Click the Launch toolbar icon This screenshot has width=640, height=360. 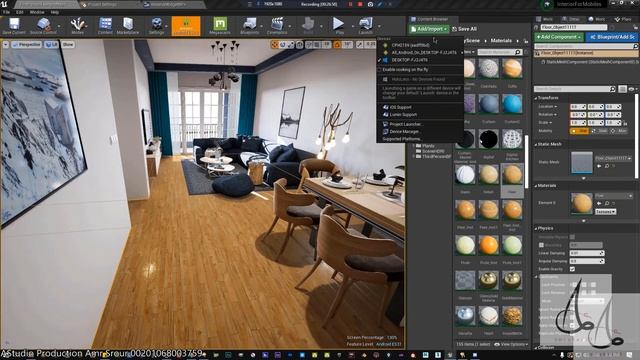(365, 26)
